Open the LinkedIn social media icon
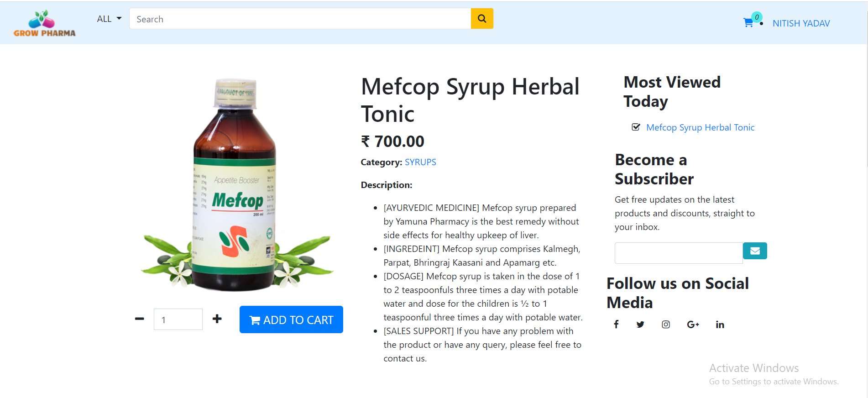The image size is (868, 398). point(720,325)
